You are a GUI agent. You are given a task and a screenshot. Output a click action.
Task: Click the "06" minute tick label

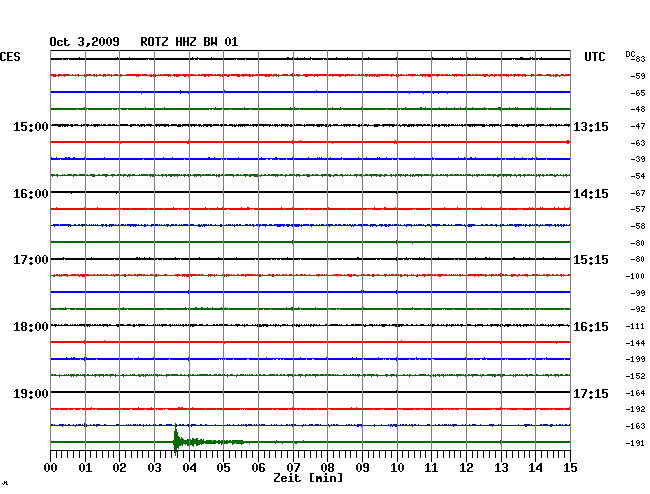(258, 468)
